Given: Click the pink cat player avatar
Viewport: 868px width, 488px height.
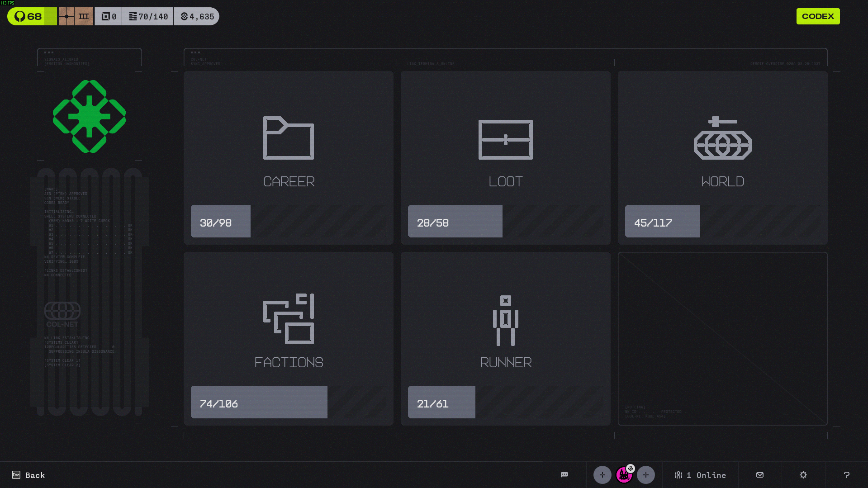Looking at the screenshot, I should [x=623, y=476].
